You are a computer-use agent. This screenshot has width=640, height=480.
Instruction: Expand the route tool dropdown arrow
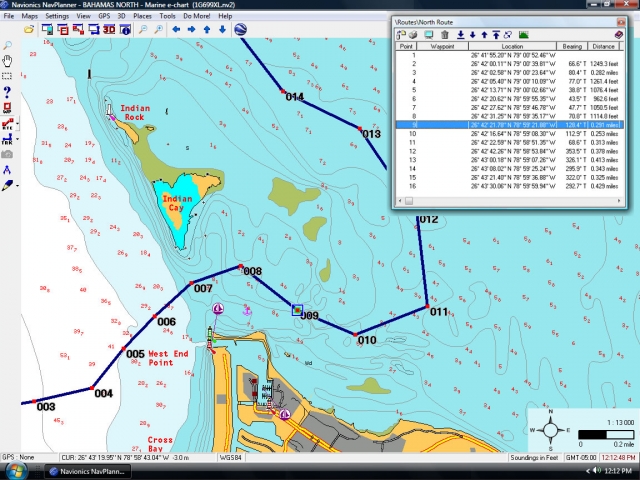click(17, 125)
